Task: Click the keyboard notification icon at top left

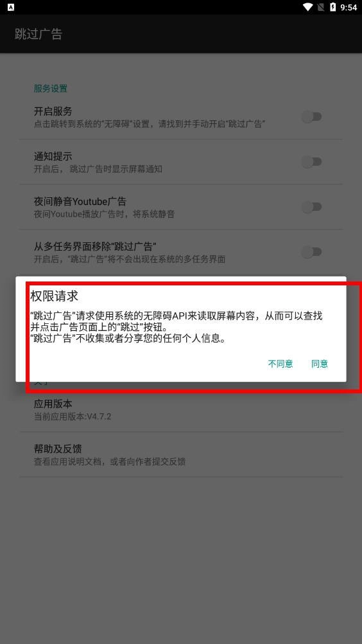Action: point(11,7)
